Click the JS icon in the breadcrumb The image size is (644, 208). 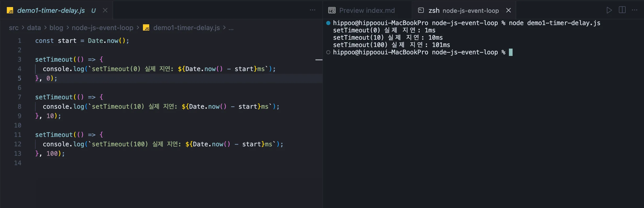(146, 28)
